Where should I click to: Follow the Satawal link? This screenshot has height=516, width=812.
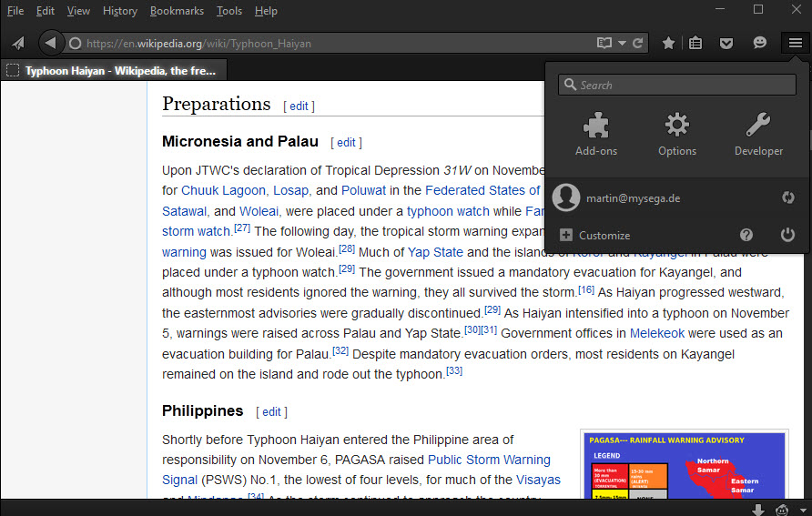click(x=184, y=211)
